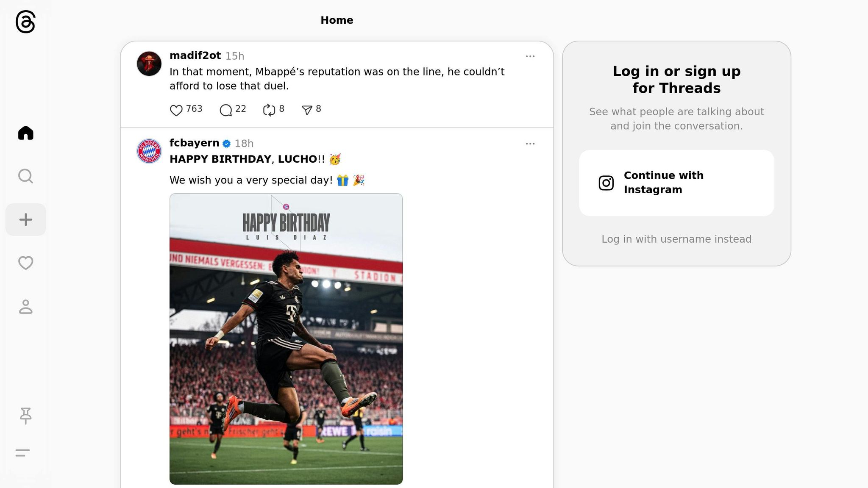Click the Home header title

tap(337, 20)
